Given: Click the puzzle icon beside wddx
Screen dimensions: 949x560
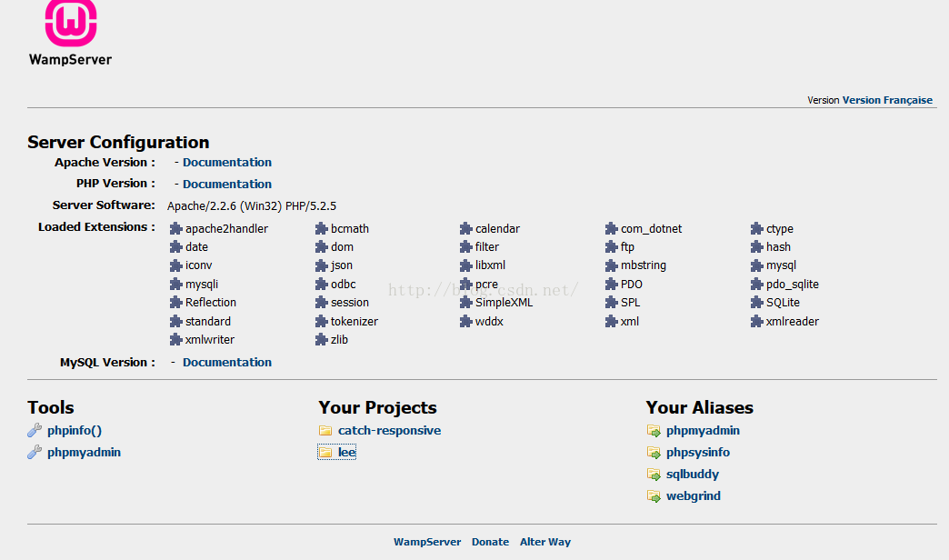Looking at the screenshot, I should point(465,321).
